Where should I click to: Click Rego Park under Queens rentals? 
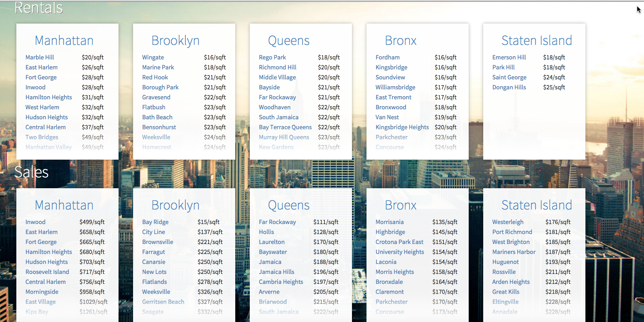[272, 57]
